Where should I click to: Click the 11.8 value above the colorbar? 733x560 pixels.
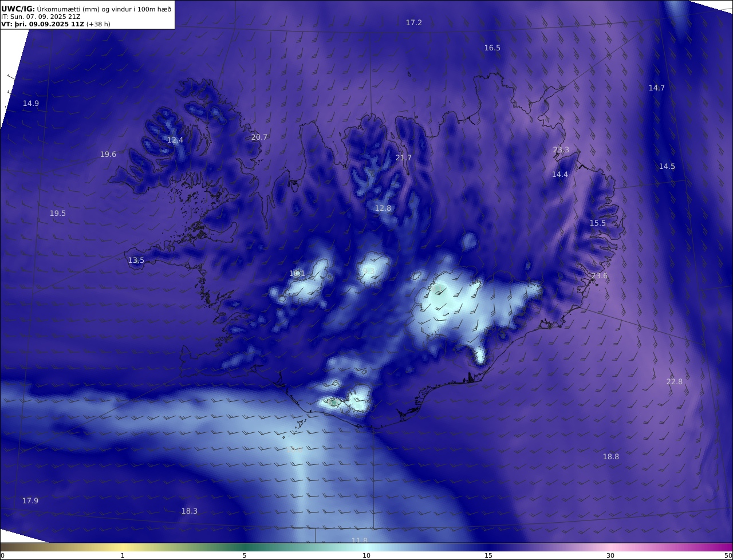coord(360,541)
